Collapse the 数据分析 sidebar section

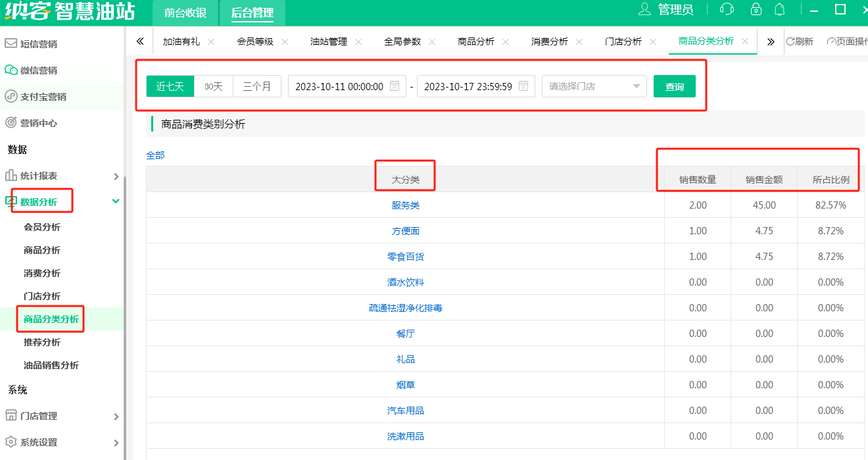point(116,201)
